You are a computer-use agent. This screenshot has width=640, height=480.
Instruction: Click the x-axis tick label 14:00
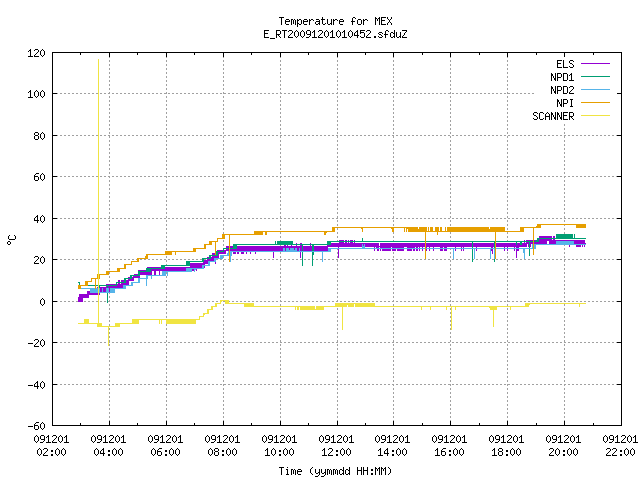392,452
